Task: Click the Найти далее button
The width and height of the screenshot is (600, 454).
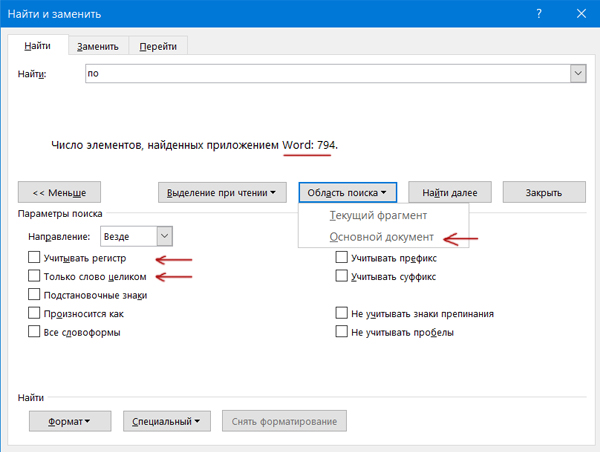Action: pos(449,192)
